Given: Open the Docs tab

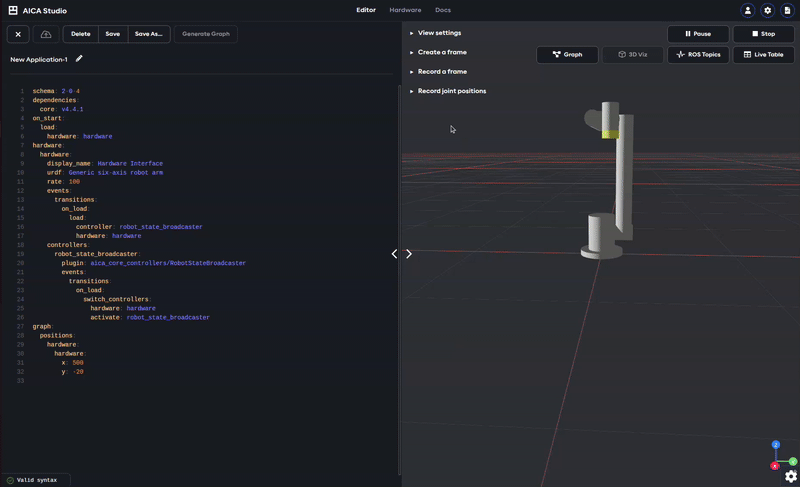Looking at the screenshot, I should (x=443, y=10).
